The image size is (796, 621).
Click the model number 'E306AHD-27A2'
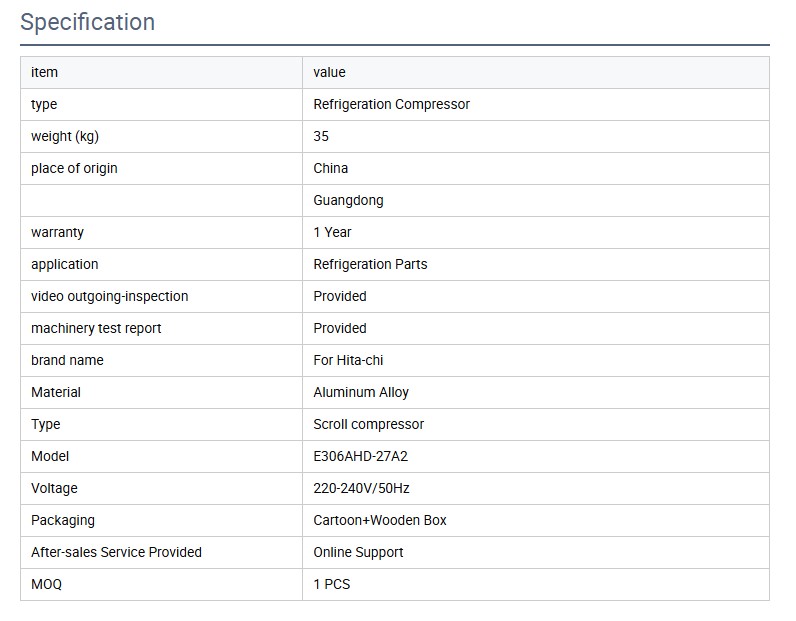tap(360, 456)
